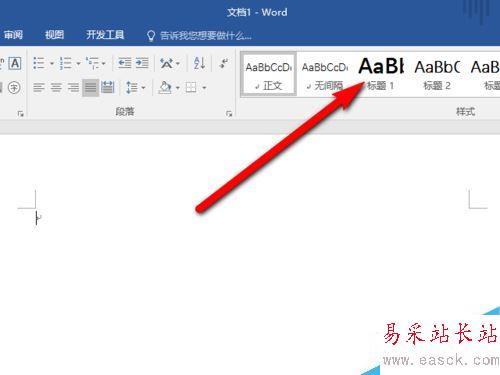Apply borders to the paragraph
This screenshot has height=375, width=500.
pyautogui.click(x=191, y=88)
